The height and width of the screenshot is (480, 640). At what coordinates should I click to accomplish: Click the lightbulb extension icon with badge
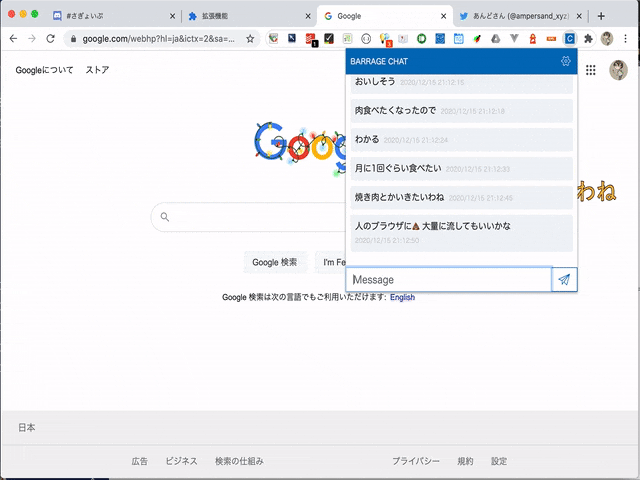click(385, 40)
